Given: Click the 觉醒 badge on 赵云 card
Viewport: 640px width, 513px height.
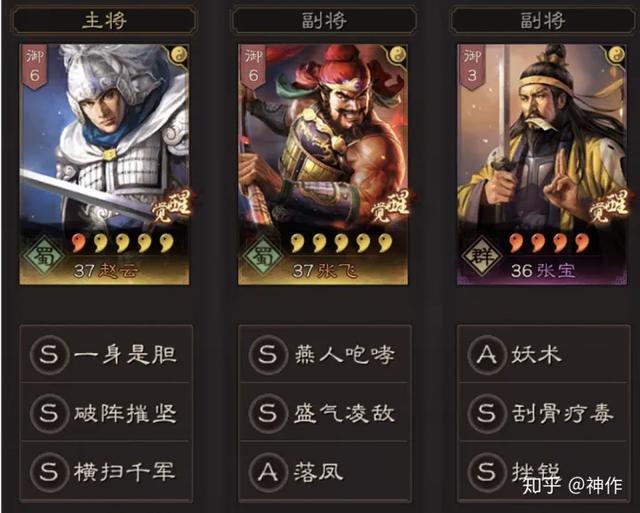Looking at the screenshot, I should coord(171,206).
